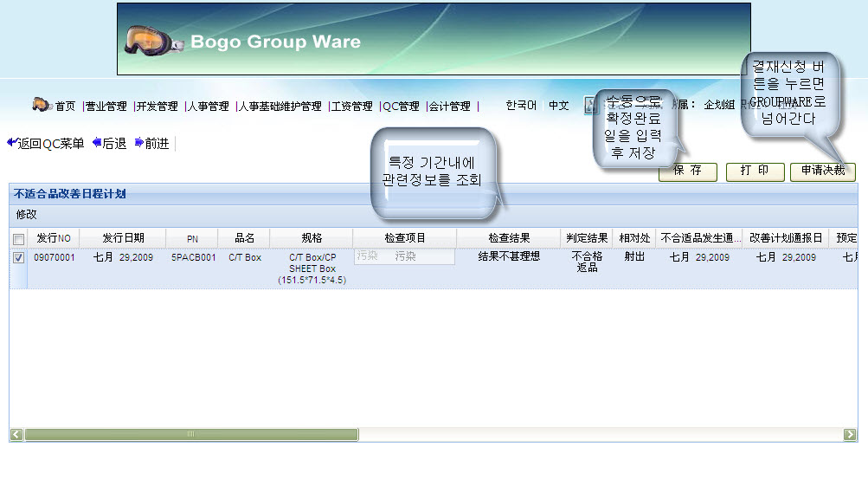The height and width of the screenshot is (492, 868).
Task: Select the cell 结果不甚理想
Action: point(509,256)
